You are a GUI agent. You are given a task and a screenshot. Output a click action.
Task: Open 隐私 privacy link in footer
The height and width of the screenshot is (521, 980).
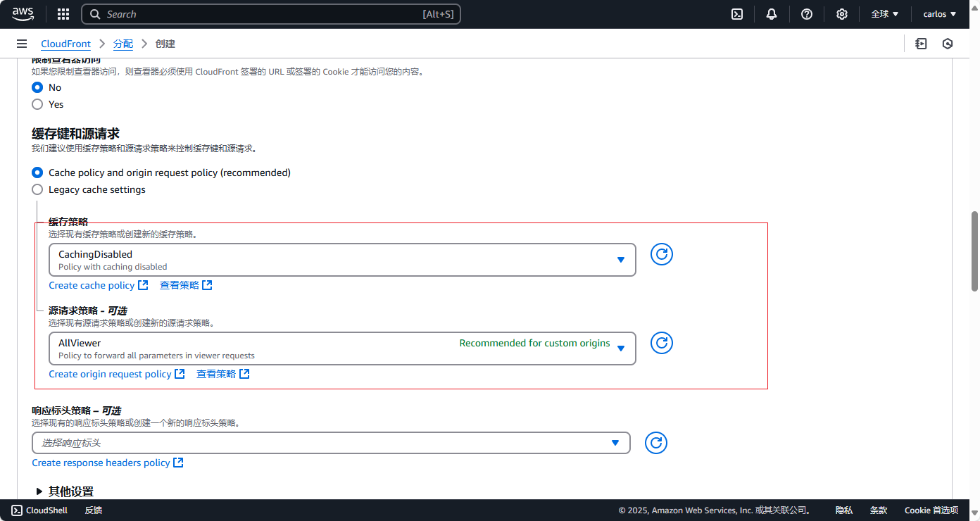pyautogui.click(x=844, y=510)
